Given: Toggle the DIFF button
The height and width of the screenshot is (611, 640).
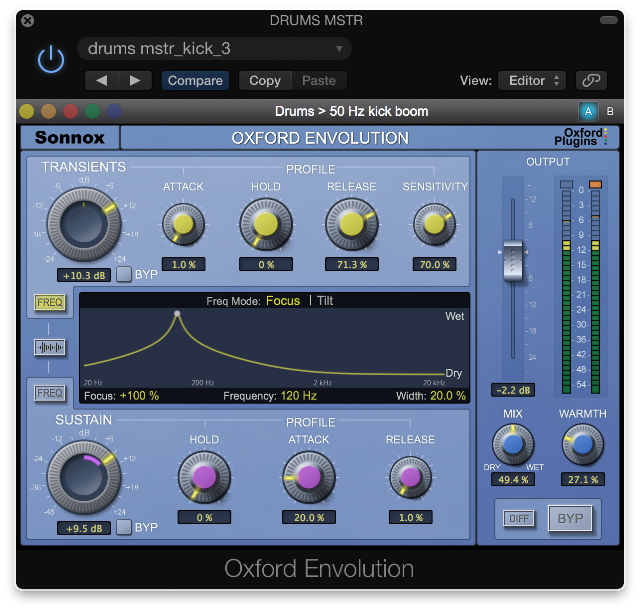Looking at the screenshot, I should [x=519, y=518].
